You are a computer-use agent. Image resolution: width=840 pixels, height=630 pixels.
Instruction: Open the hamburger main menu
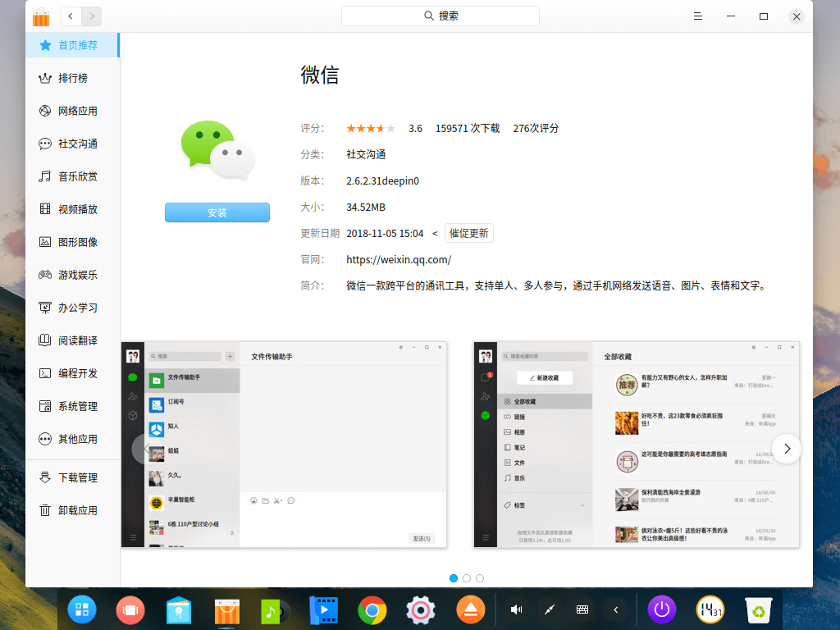click(697, 16)
